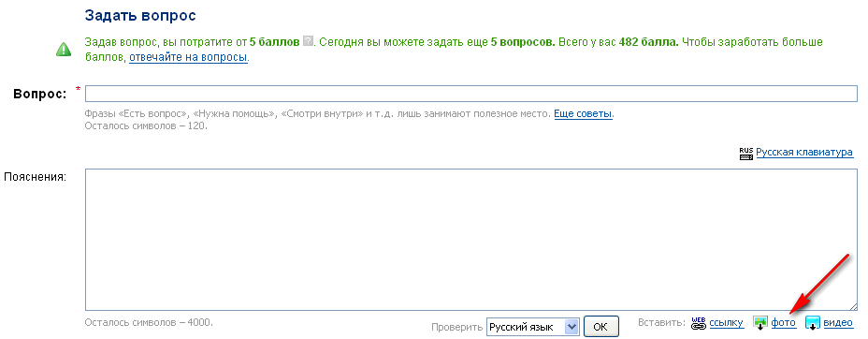Open the «Еще советы» link
Screen dimensions: 868x339
pyautogui.click(x=584, y=114)
